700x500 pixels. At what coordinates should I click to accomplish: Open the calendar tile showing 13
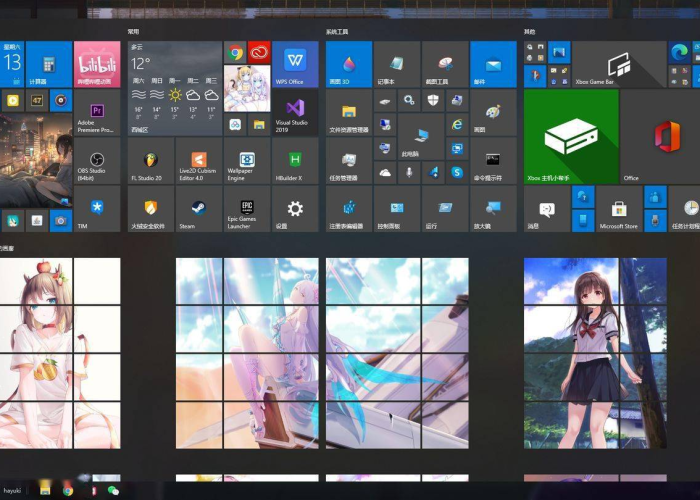coord(12,64)
